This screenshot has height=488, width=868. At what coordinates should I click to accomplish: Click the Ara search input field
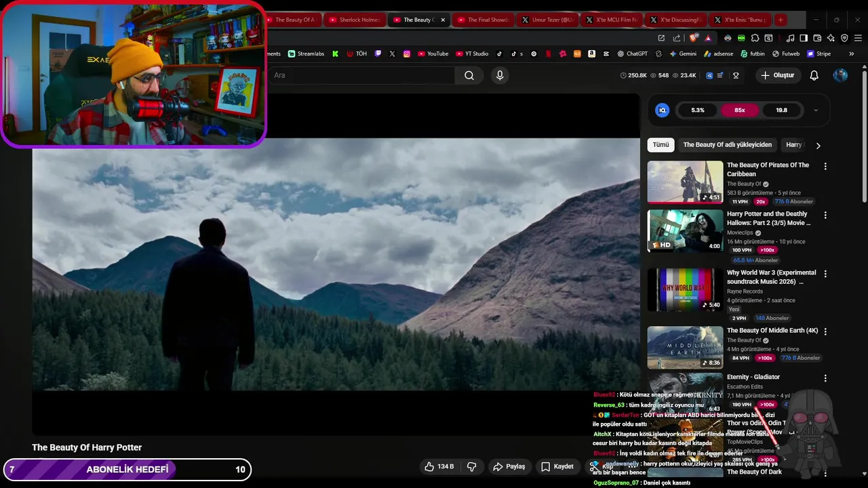tap(363, 75)
